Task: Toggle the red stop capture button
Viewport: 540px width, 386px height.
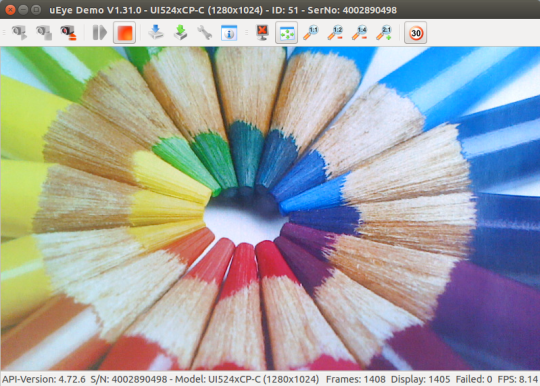Action: [124, 33]
